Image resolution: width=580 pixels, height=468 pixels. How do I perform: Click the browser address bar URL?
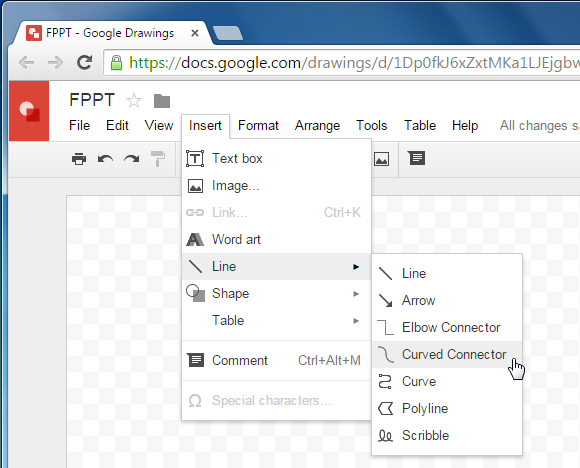point(354,63)
